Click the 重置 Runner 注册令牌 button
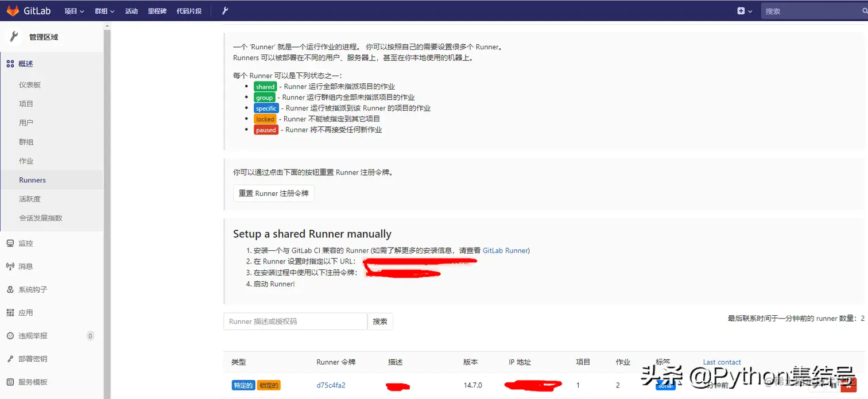The width and height of the screenshot is (868, 399). [x=273, y=193]
